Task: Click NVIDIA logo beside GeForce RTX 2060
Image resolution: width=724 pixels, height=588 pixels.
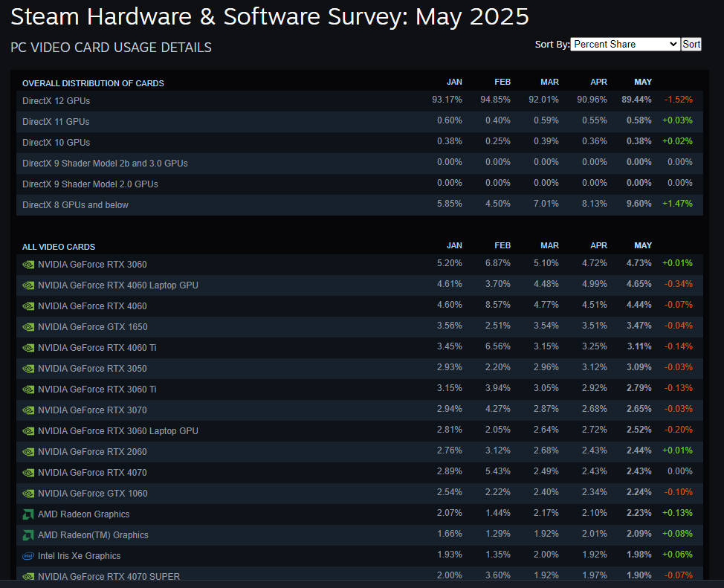Action: click(x=28, y=452)
